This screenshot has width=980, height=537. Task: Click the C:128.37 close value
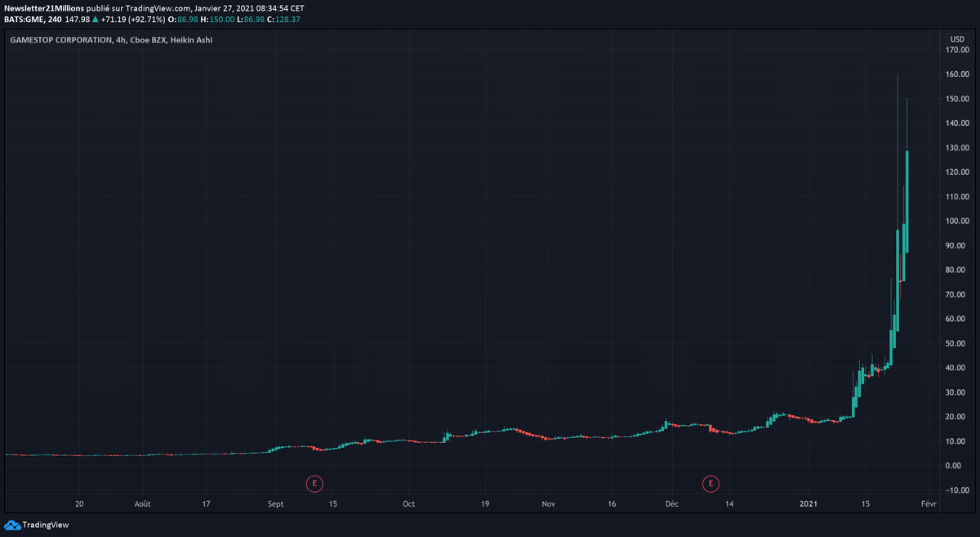283,19
